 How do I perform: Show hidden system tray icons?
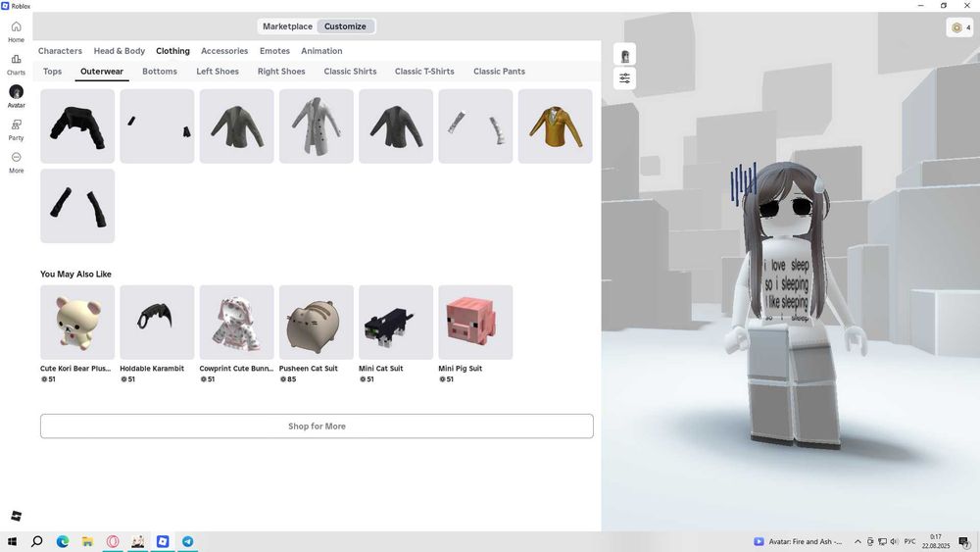click(x=857, y=541)
